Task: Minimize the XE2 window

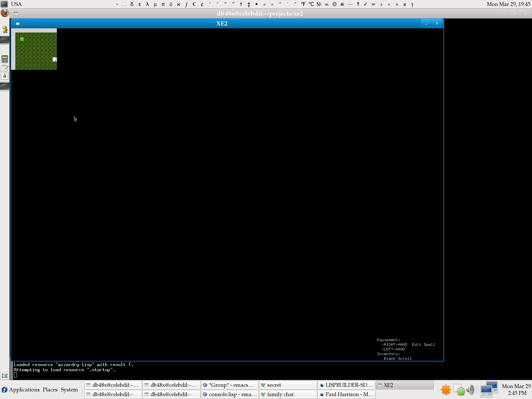Action: pos(426,23)
